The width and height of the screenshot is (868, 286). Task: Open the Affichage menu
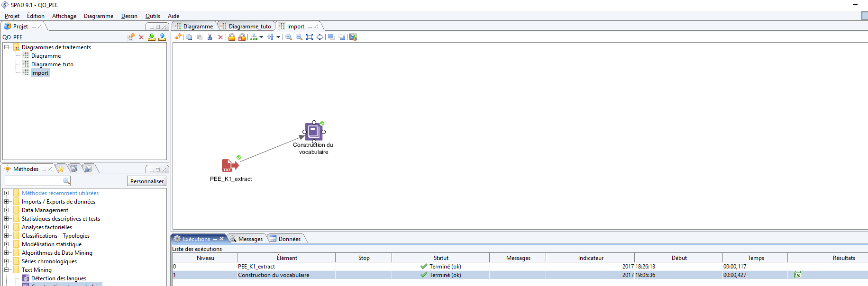(x=64, y=16)
